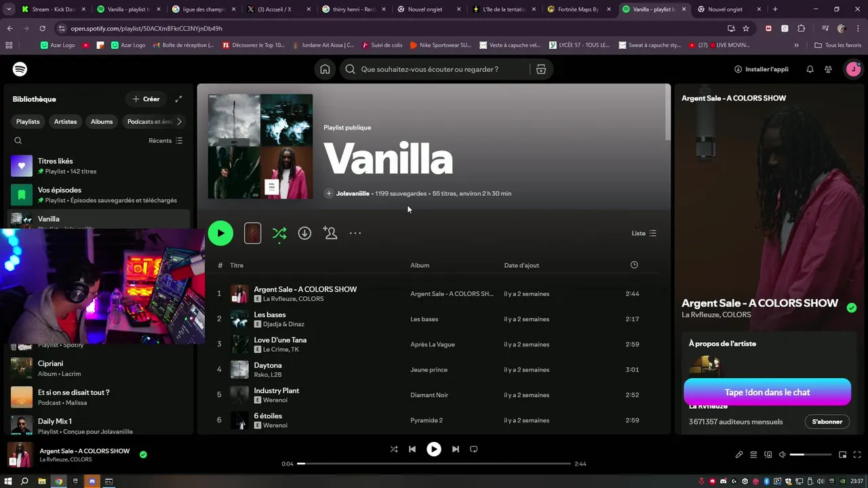Select the Albums filter chip
Viewport: 868px width, 488px height.
[102, 121]
